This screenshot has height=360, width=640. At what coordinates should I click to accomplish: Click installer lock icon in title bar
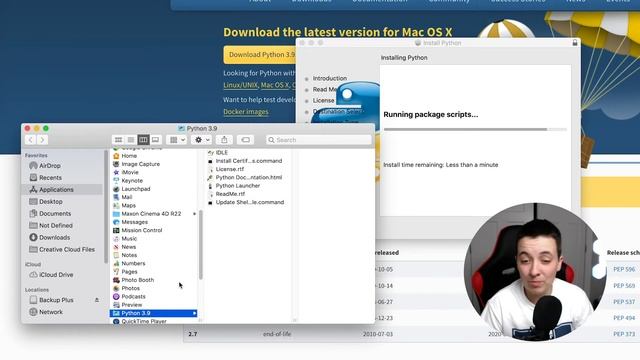click(x=575, y=42)
